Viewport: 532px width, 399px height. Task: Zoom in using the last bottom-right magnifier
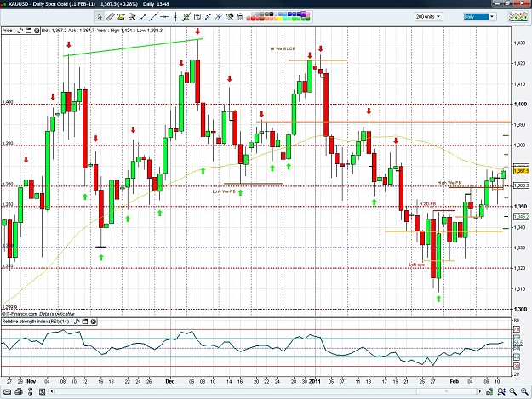[524, 392]
